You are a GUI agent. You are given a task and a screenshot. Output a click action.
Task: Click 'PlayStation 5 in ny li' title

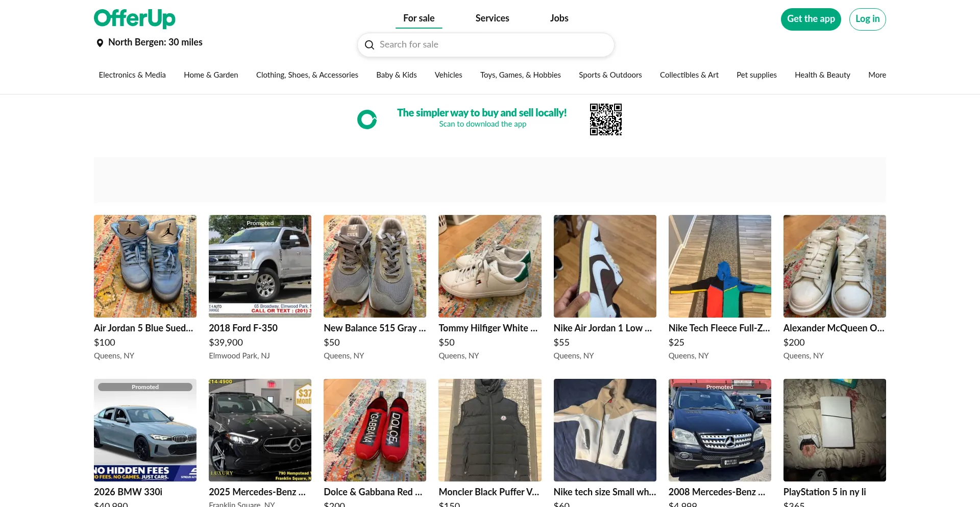(x=825, y=492)
